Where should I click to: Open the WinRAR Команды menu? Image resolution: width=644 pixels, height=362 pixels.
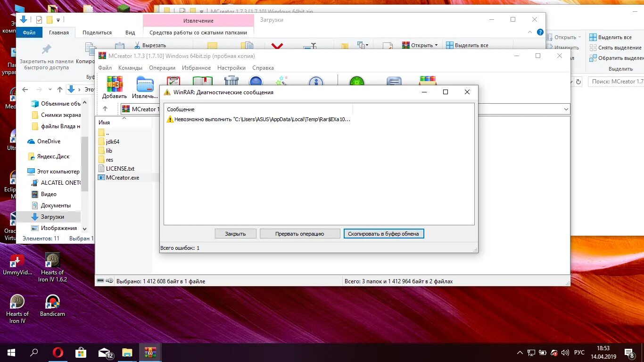click(130, 68)
